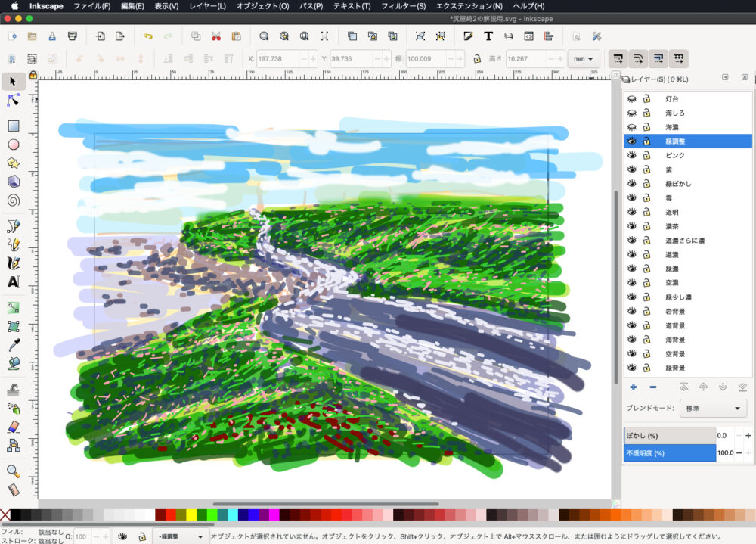Select the star polygon tool
Viewport: 756px width, 544px height.
(13, 163)
